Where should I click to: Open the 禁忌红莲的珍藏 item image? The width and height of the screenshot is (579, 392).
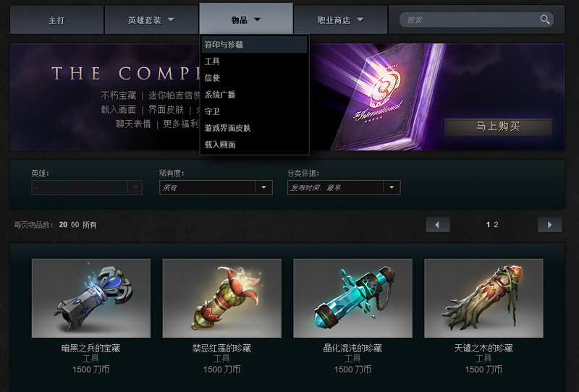pyautogui.click(x=222, y=298)
